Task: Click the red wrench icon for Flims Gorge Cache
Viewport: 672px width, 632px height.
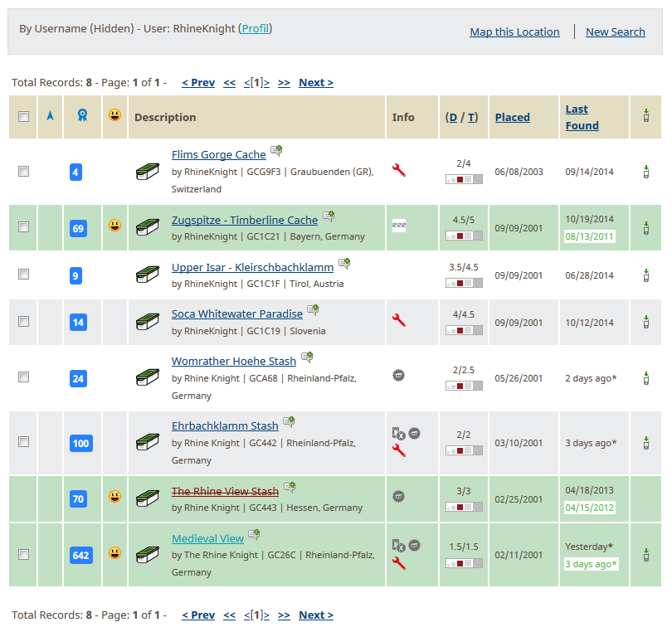Action: (398, 170)
